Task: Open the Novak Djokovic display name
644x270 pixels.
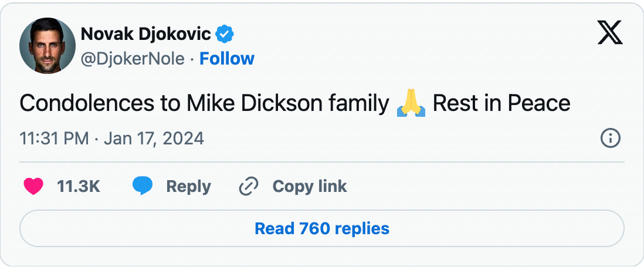Action: tap(146, 34)
